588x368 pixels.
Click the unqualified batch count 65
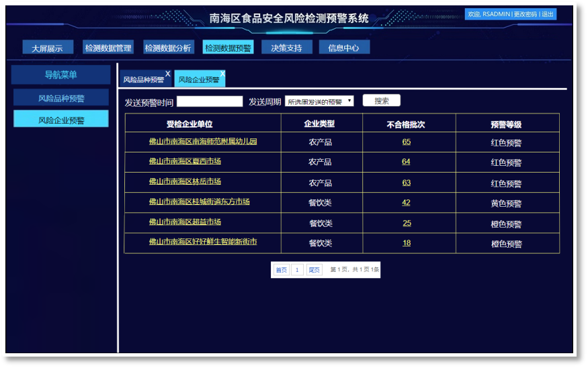407,142
